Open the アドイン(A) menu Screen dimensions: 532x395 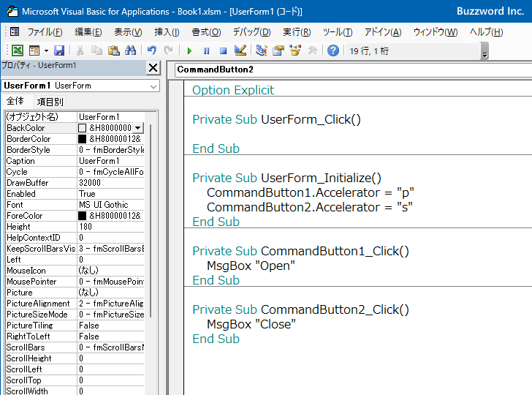tap(383, 32)
